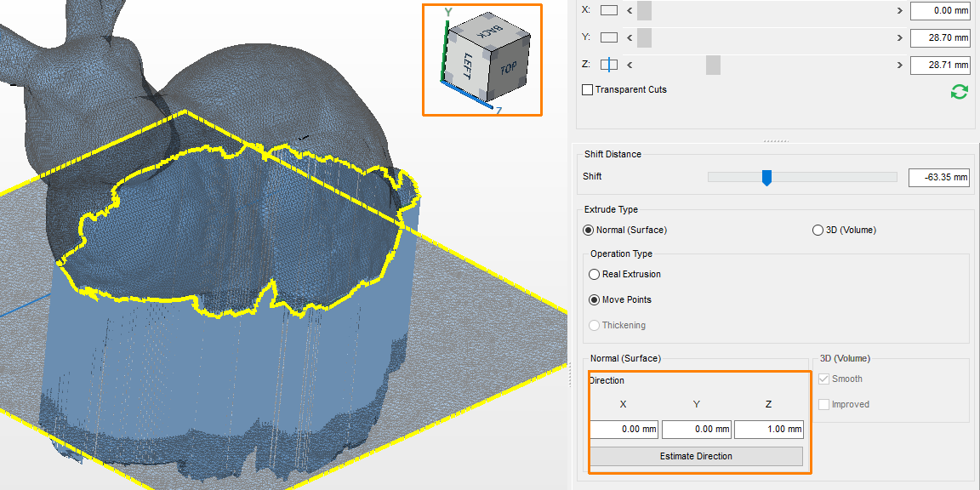This screenshot has width=980, height=490.
Task: Select the 3D (Volume) extrude type
Action: pos(818,230)
